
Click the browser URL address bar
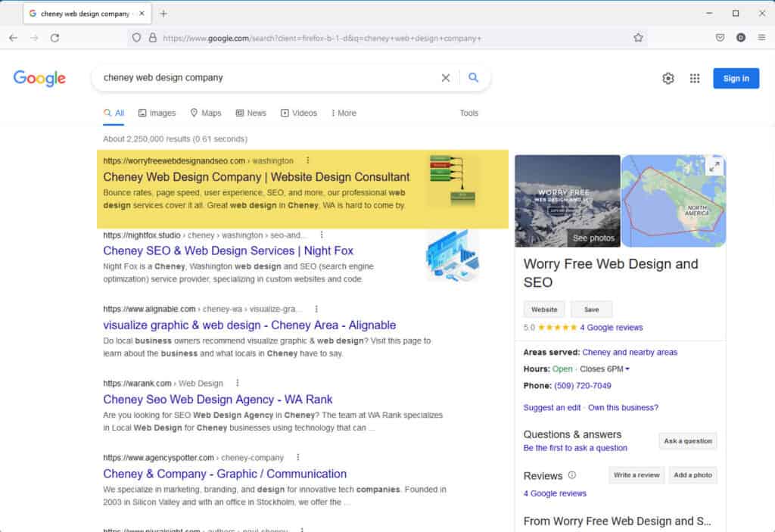click(x=385, y=38)
